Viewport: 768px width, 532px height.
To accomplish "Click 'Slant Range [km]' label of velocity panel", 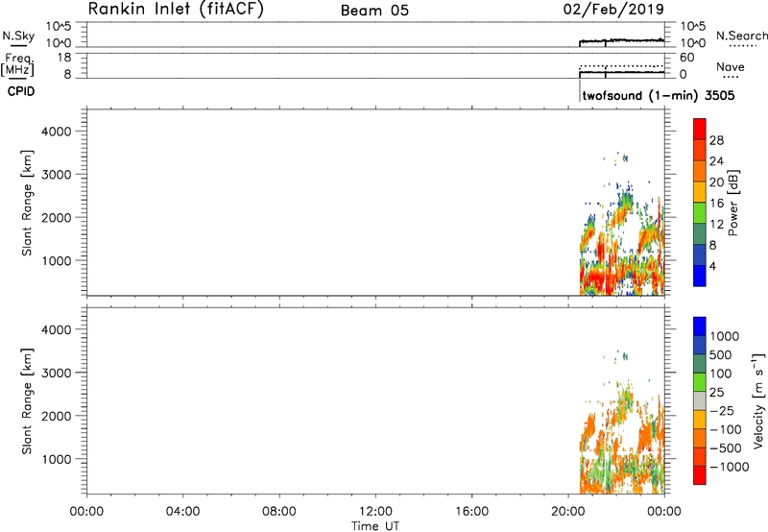I will pos(28,401).
